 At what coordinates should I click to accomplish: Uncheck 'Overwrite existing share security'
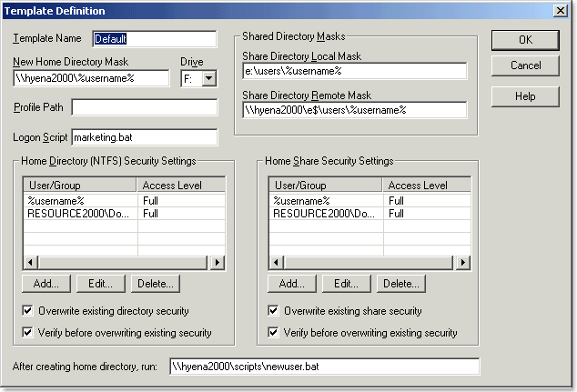(x=274, y=311)
